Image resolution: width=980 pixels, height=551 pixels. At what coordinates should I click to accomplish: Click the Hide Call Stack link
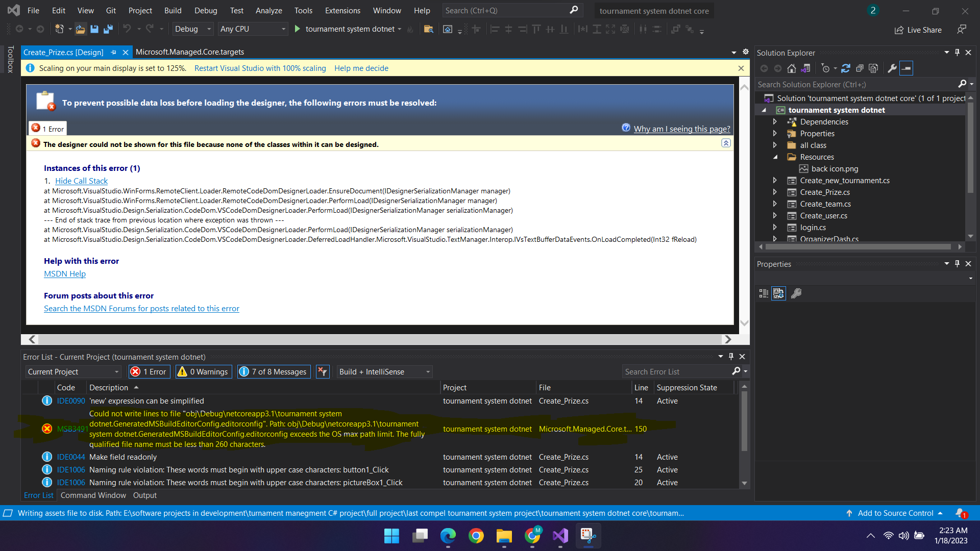tap(81, 181)
